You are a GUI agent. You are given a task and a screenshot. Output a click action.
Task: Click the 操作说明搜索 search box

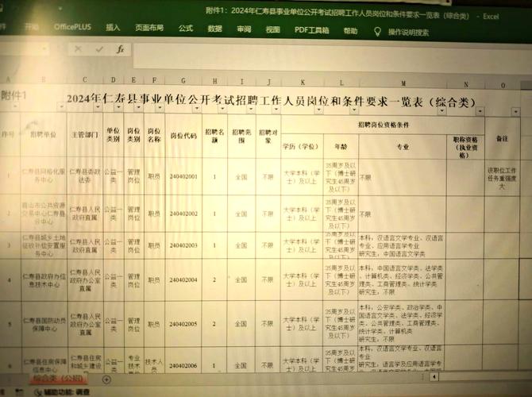[x=408, y=33]
